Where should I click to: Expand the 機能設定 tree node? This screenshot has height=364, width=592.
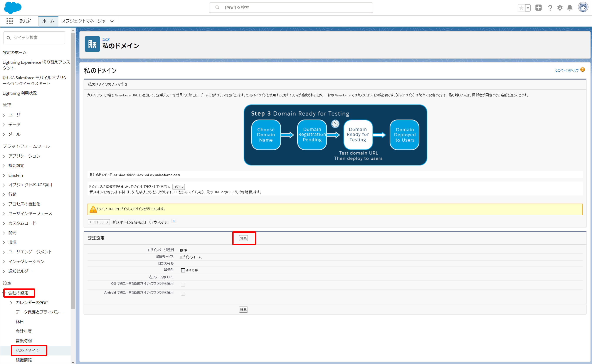click(x=4, y=166)
